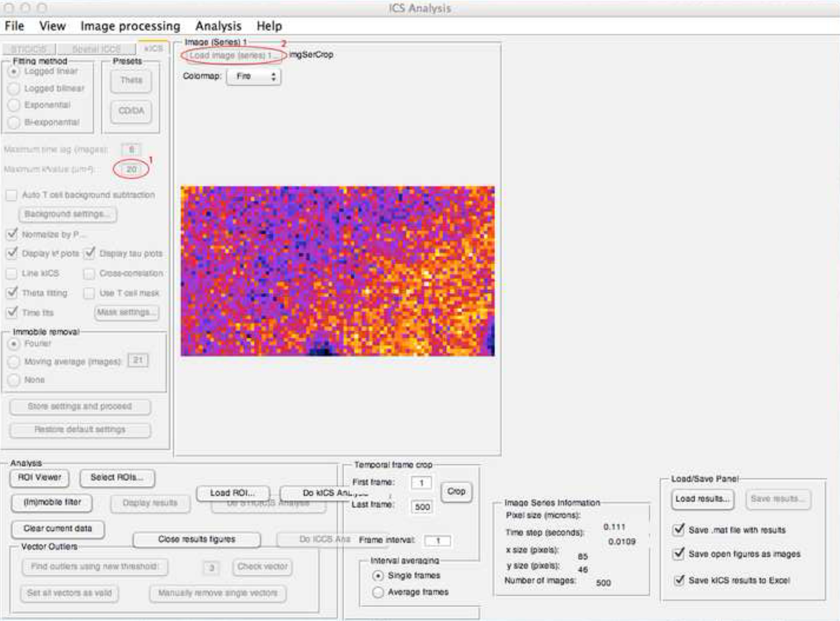840x621 pixels.
Task: Click the Select ROIs button
Action: pyautogui.click(x=117, y=478)
